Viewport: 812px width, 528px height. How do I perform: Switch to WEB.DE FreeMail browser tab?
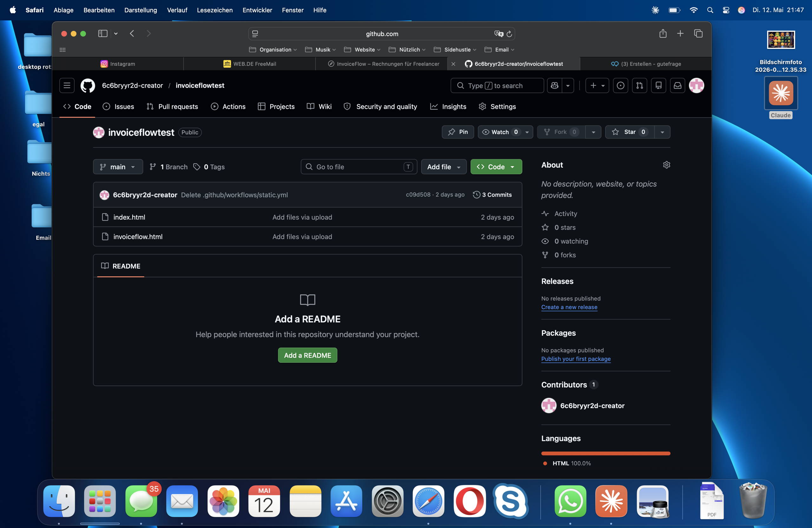coord(249,64)
